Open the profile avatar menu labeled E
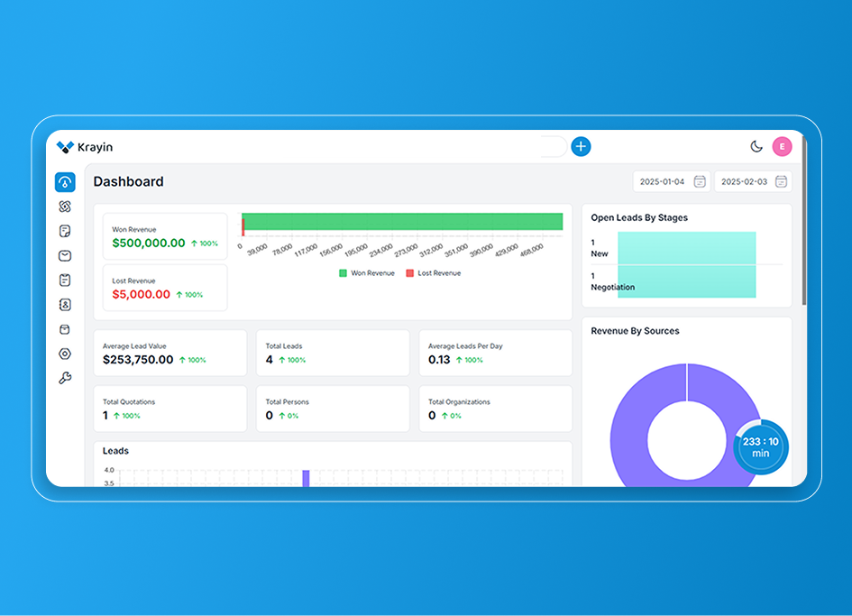Image resolution: width=852 pixels, height=616 pixels. [782, 145]
